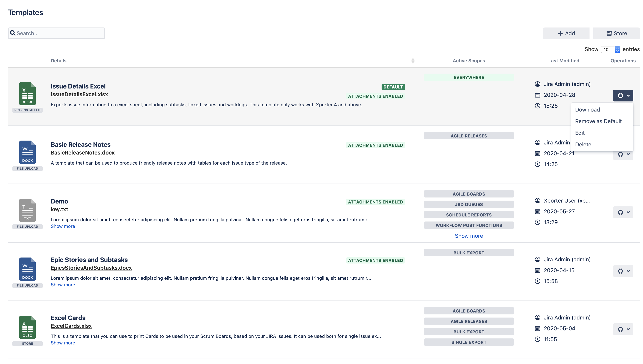The width and height of the screenshot is (643, 364).
Task: Select Delete in the operations menu
Action: click(583, 144)
